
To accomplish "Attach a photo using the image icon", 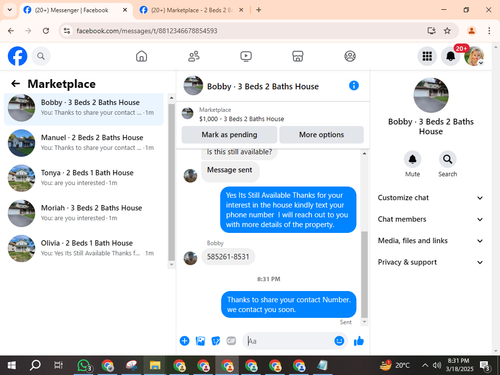I will (x=200, y=341).
